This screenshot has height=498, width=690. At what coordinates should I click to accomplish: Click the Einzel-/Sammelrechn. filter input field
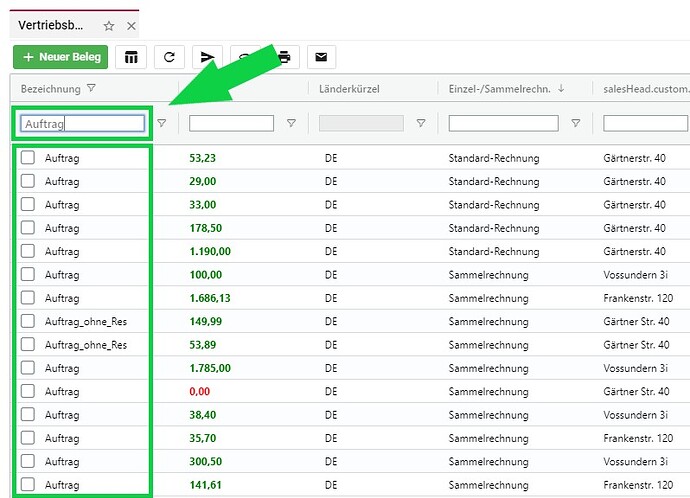click(x=503, y=123)
